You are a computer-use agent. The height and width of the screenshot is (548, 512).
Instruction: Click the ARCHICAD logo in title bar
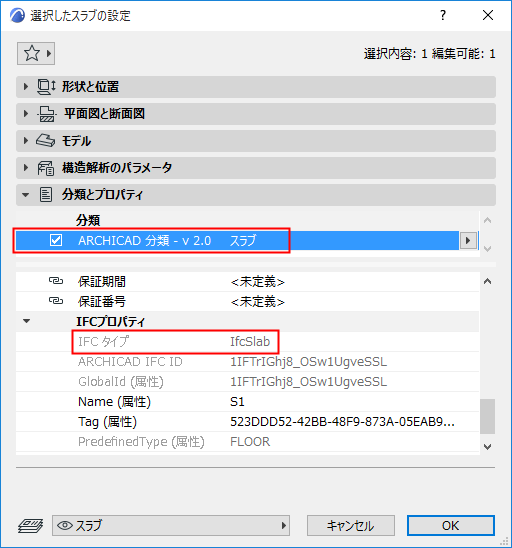click(x=17, y=16)
